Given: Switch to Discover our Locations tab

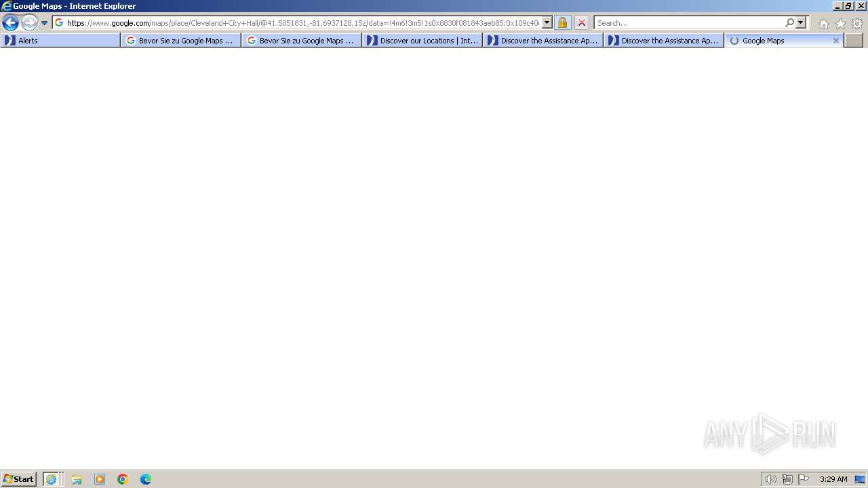Looking at the screenshot, I should tap(422, 41).
